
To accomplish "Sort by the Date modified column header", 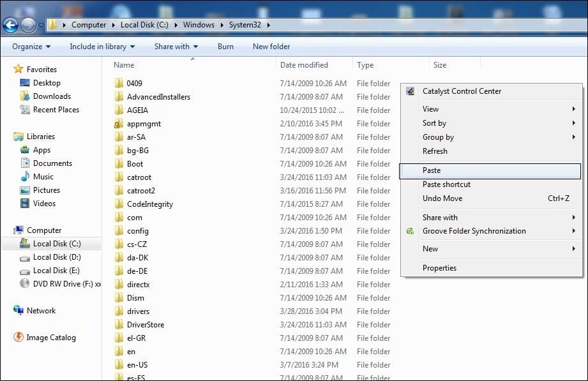I will [x=304, y=65].
